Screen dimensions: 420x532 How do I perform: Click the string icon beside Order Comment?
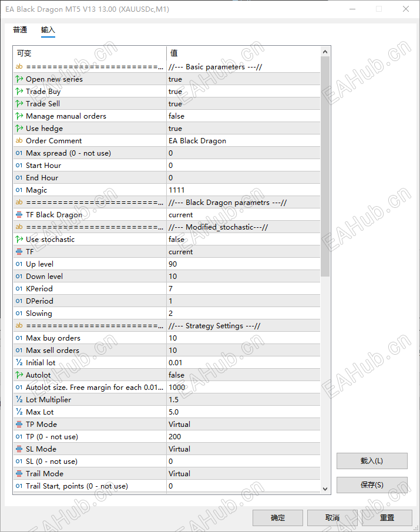point(19,140)
